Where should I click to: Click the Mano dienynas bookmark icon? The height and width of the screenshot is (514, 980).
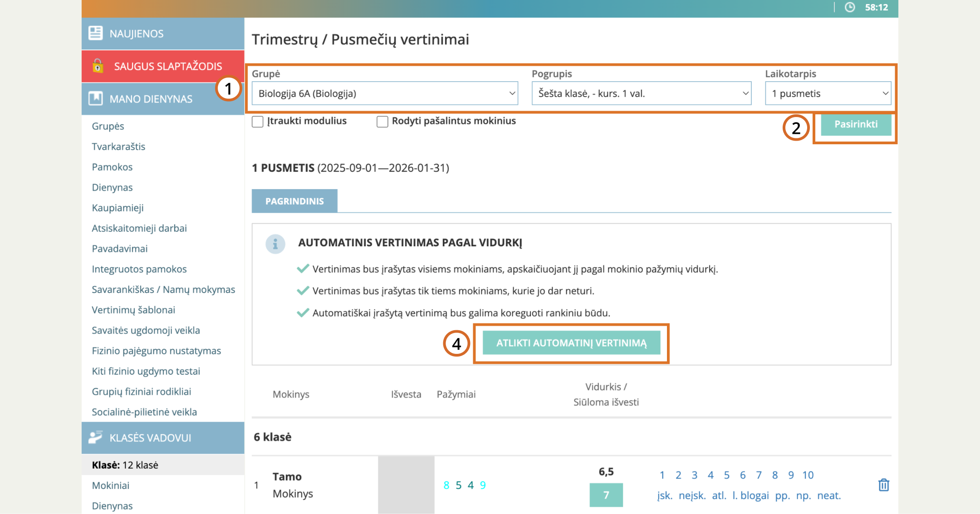tap(95, 98)
